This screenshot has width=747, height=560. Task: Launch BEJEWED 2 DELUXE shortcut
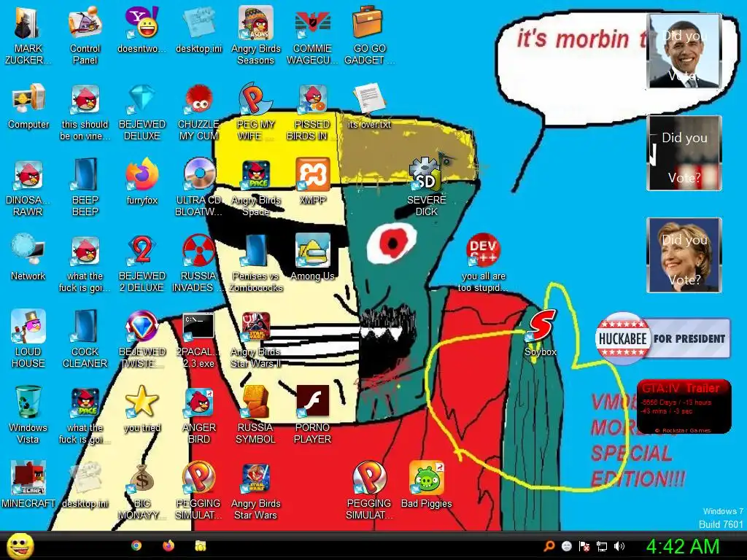point(142,263)
